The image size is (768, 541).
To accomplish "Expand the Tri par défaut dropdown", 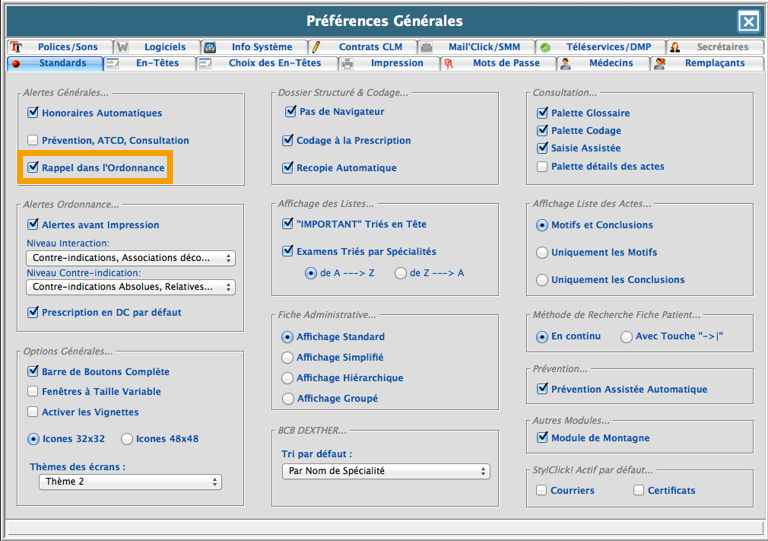I will pos(386,471).
